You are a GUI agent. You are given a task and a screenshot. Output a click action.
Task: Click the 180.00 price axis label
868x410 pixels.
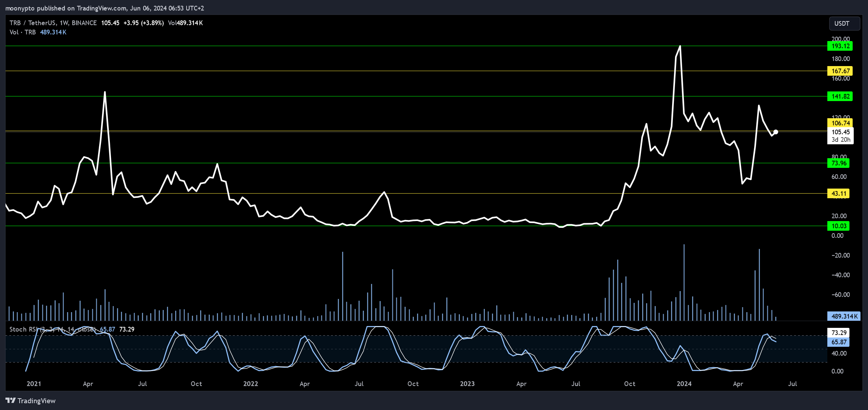click(x=841, y=59)
